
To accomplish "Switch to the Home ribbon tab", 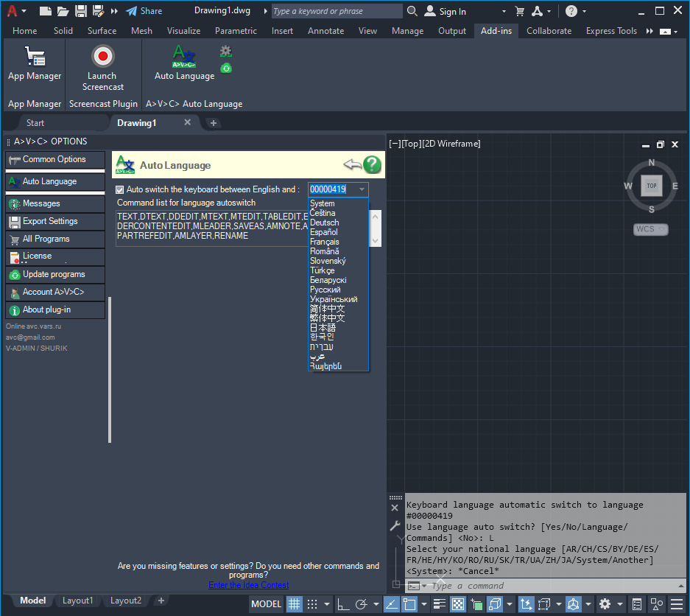I will click(x=24, y=31).
